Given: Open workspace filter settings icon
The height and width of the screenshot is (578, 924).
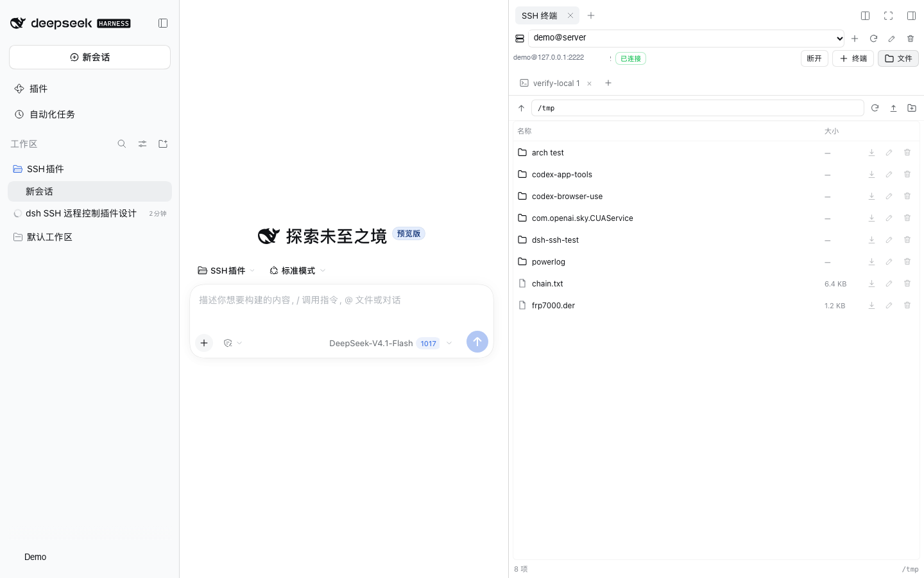Looking at the screenshot, I should coord(142,144).
